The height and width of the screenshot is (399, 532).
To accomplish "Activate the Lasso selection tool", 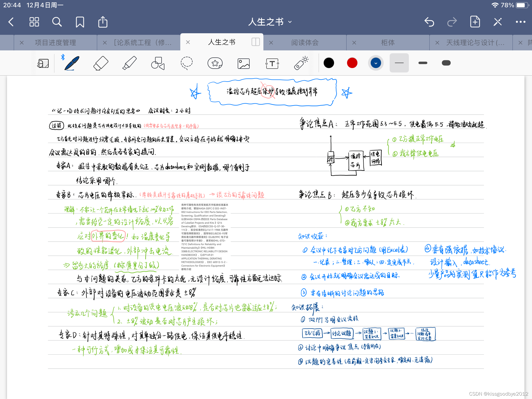I will point(187,63).
